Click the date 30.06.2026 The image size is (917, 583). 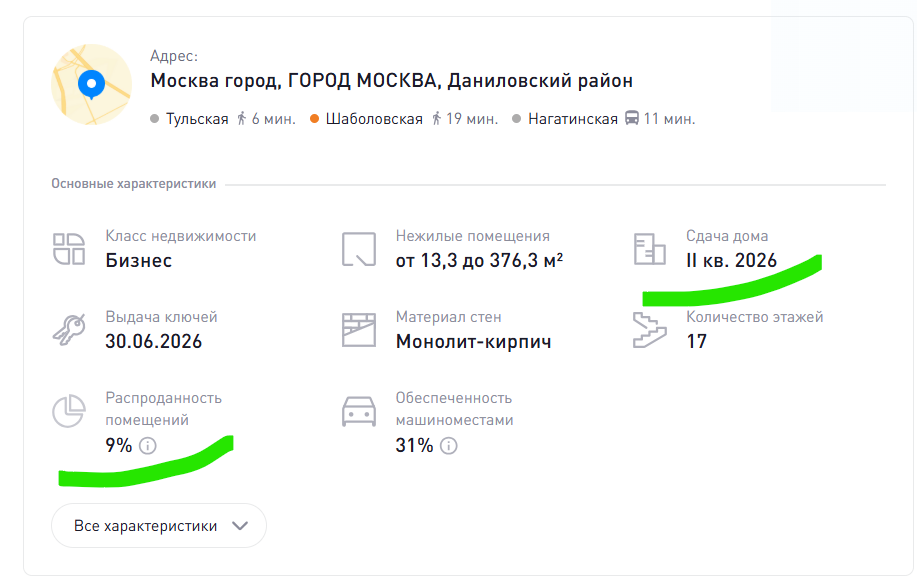(154, 341)
